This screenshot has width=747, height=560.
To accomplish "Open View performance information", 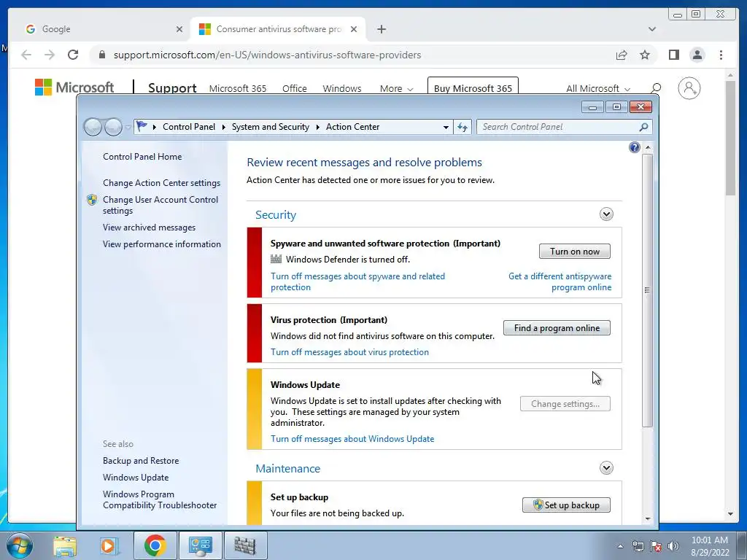I will (161, 244).
